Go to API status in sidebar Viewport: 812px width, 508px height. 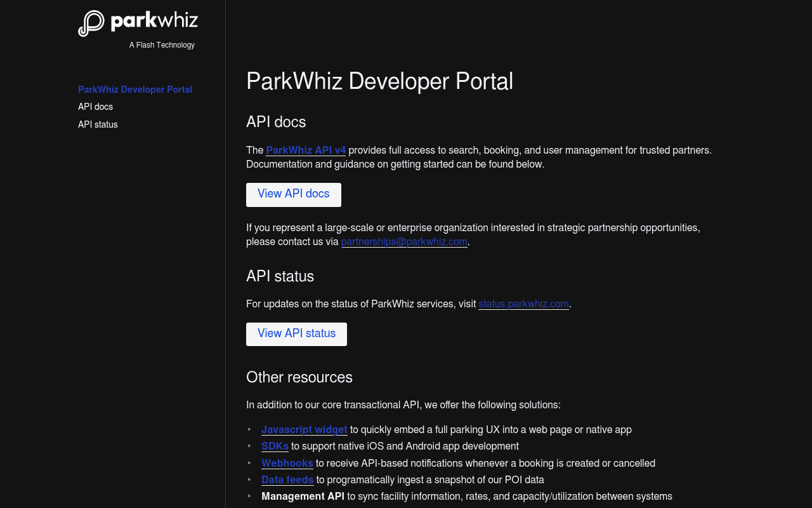98,124
